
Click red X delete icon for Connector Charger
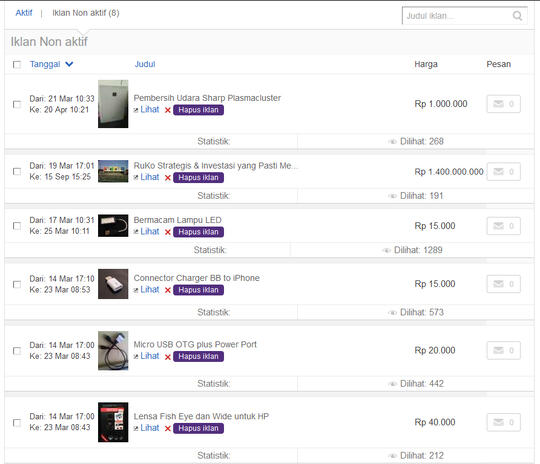tap(168, 290)
